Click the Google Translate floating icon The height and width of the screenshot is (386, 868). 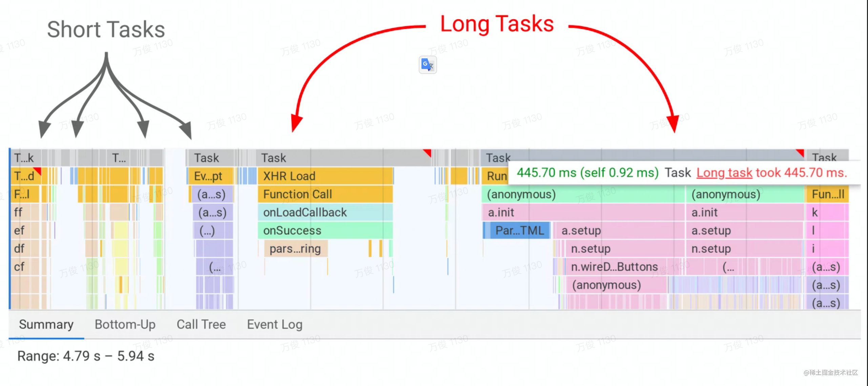click(x=427, y=64)
